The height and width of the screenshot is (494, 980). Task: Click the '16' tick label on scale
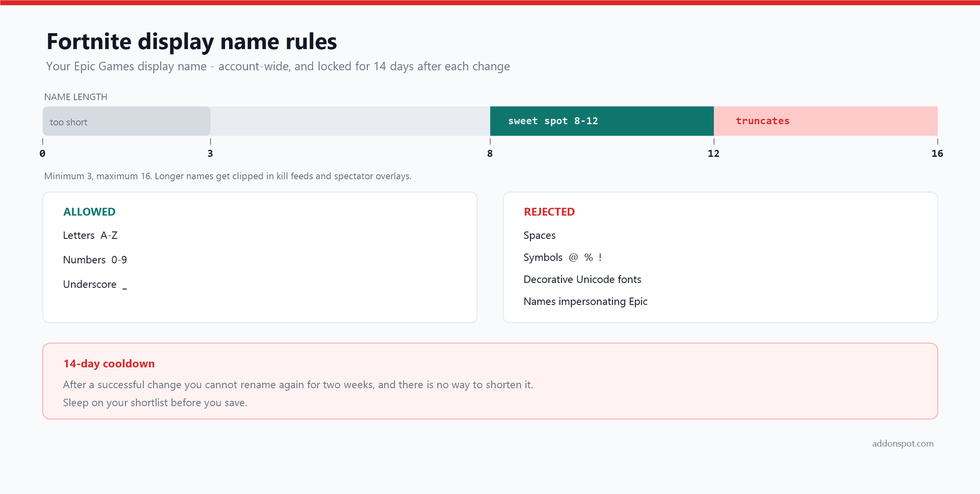937,154
